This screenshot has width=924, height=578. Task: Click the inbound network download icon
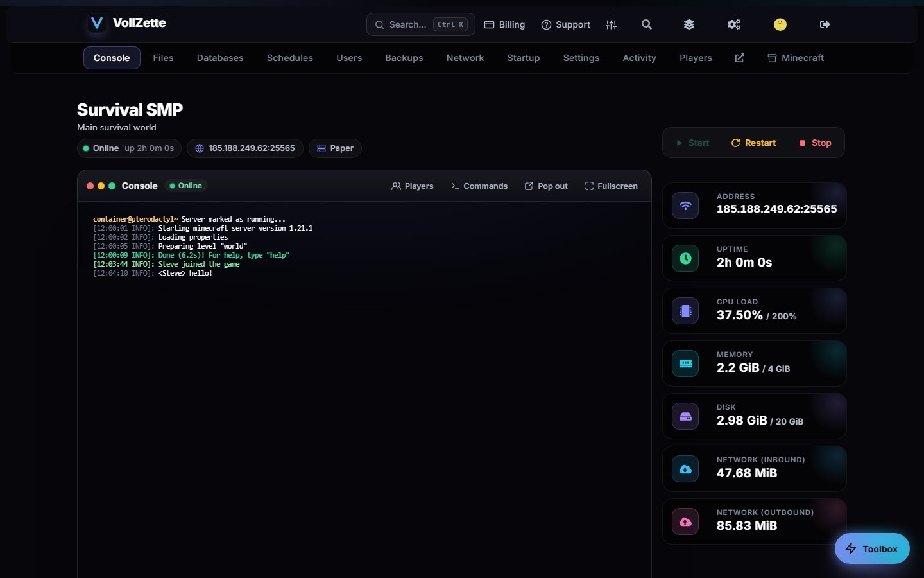(685, 469)
